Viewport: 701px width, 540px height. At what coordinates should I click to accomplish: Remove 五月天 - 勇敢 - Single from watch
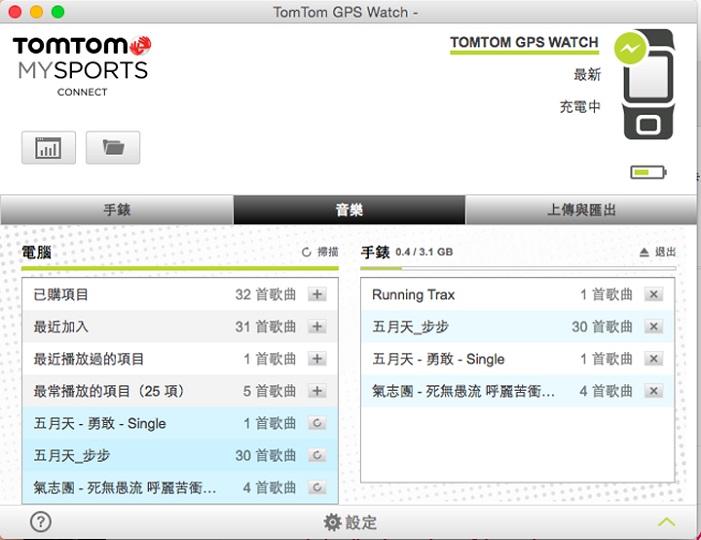653,359
